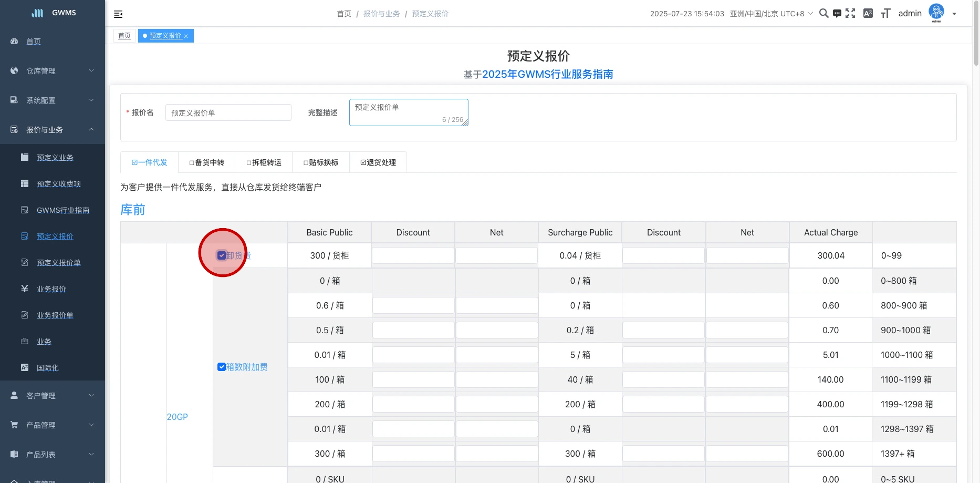This screenshot has width=980, height=483.
Task: Click the search magnifier icon in header
Action: click(823, 14)
